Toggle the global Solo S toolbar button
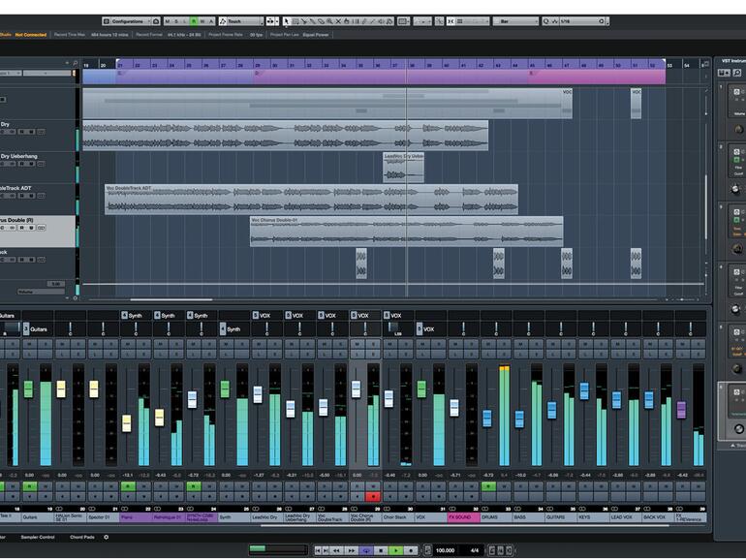 pyautogui.click(x=176, y=21)
